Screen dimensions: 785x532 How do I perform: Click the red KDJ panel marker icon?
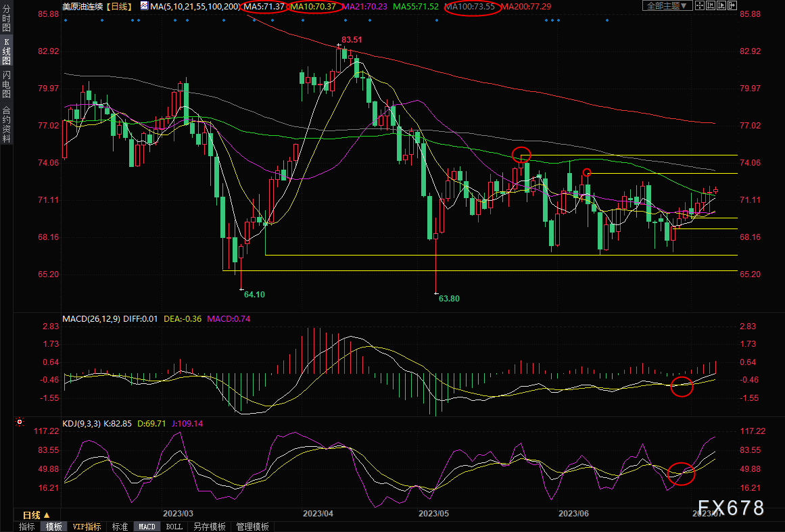click(x=20, y=422)
